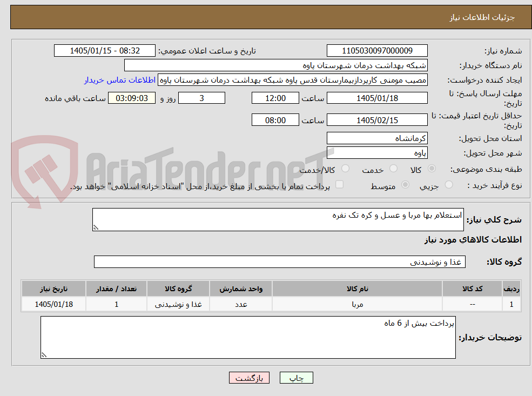
Task: Select the خدمت radio button
Action: (x=393, y=169)
